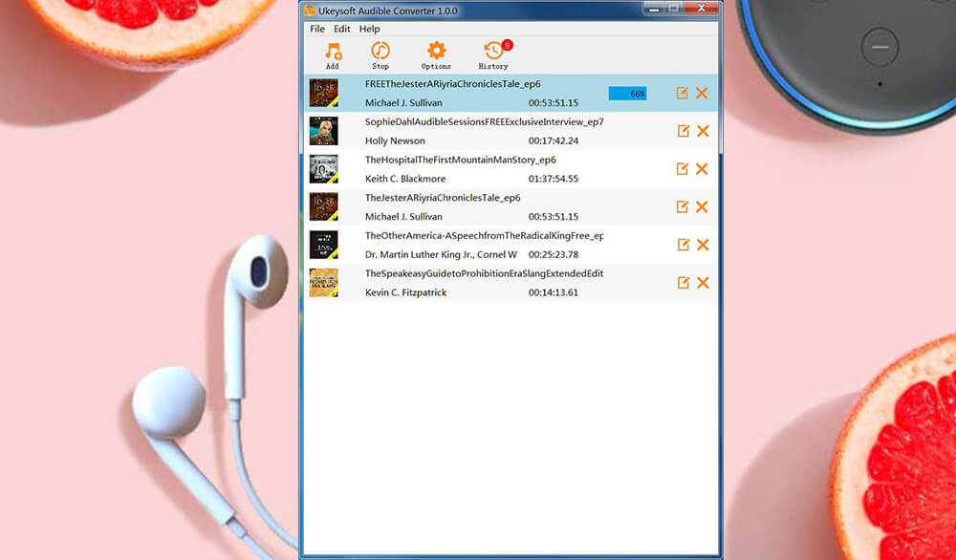Remove TheOtherAmerica speech item X icon
This screenshot has height=560, width=956.
pyautogui.click(x=703, y=245)
